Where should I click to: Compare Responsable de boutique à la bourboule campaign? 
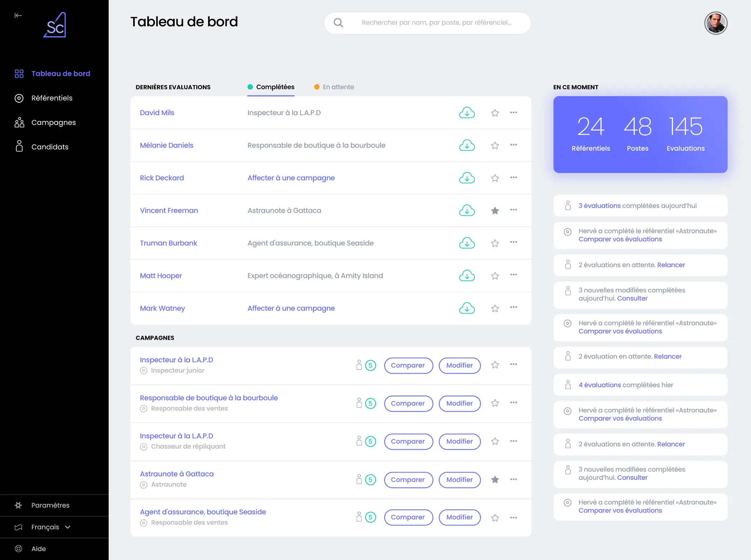point(408,403)
